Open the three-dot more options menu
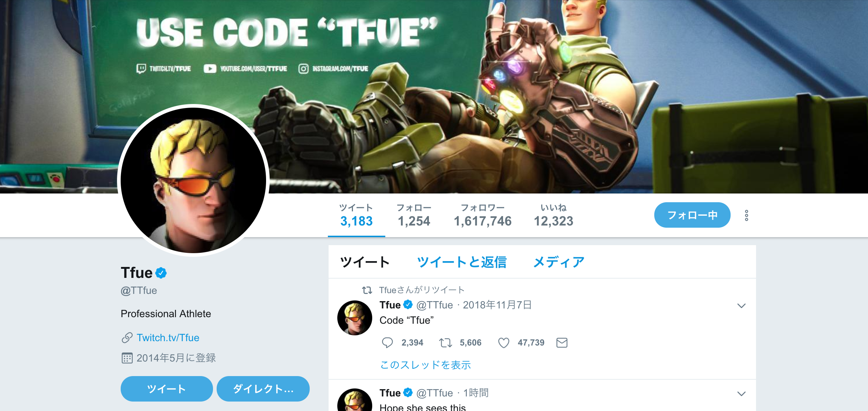This screenshot has width=868, height=411. coord(747,215)
